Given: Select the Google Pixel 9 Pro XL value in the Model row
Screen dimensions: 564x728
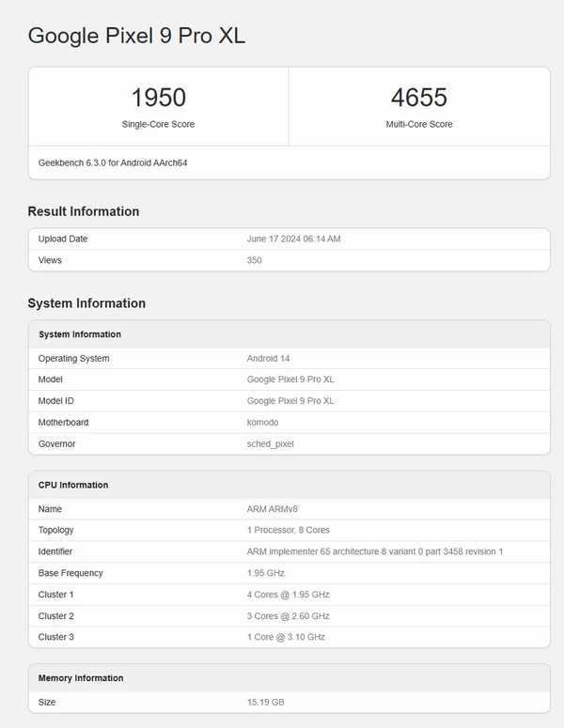Looking at the screenshot, I should click(x=290, y=379).
